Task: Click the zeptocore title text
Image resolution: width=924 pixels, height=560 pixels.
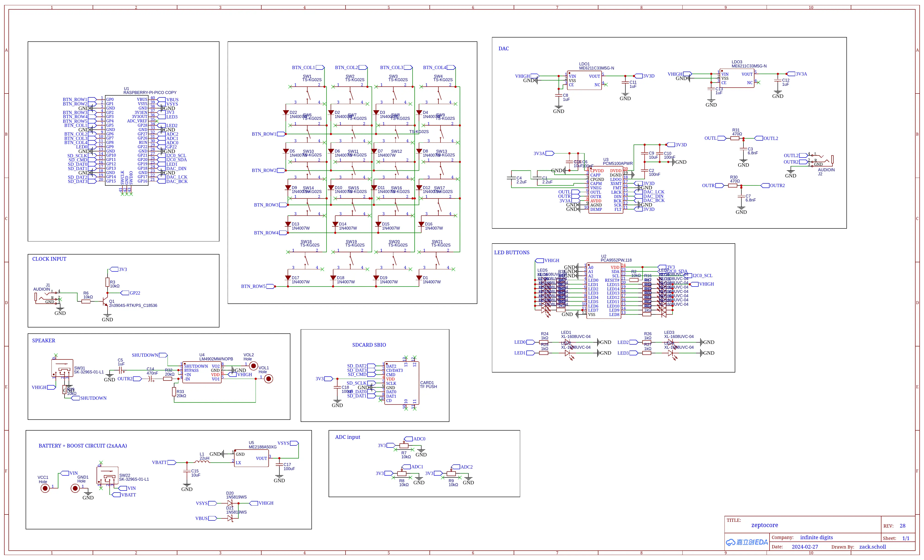Action: click(764, 525)
